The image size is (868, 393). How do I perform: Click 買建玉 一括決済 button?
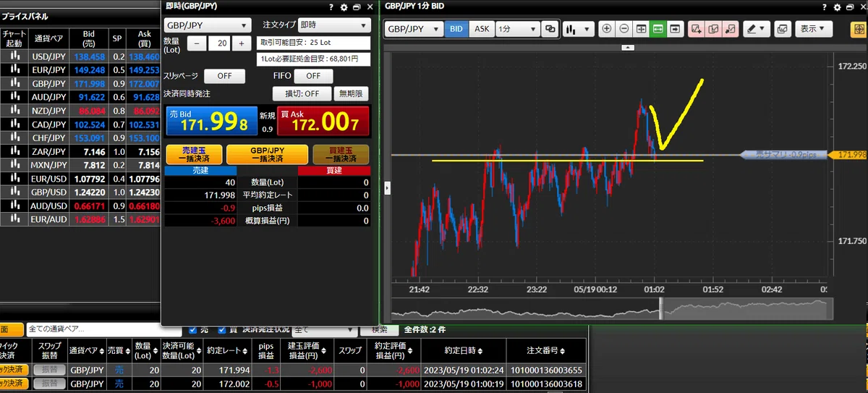click(341, 153)
